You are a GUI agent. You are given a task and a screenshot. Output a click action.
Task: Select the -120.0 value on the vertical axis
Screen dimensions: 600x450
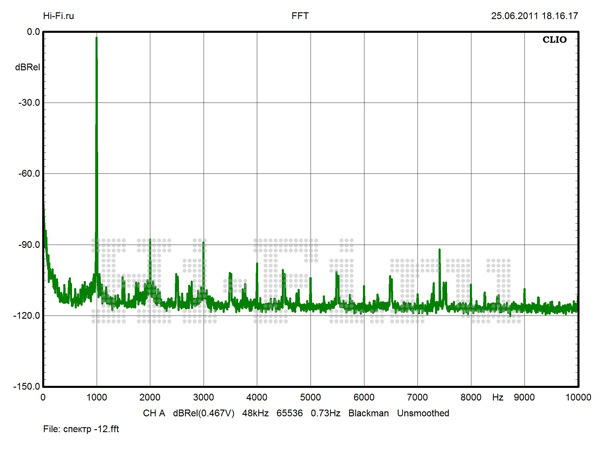[x=24, y=315]
